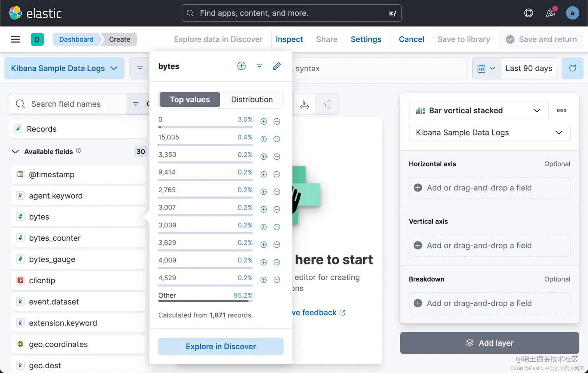The width and height of the screenshot is (588, 373).
Task: Open the calendar quick date menu
Action: 486,68
